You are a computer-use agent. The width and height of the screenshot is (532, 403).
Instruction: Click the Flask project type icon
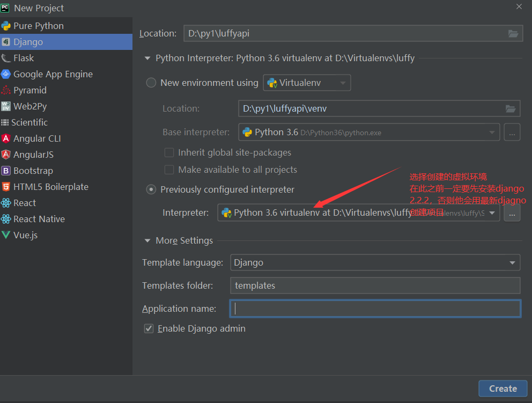[x=6, y=58]
